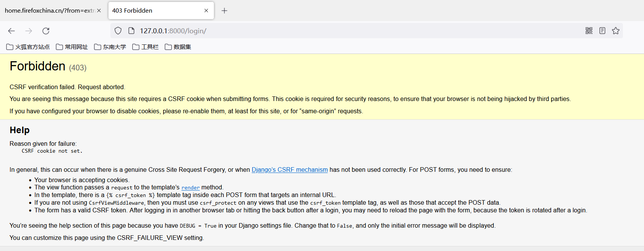Expand the 火狐官方站点 bookmarks folder
Screen dimensions: 644x251
coord(28,47)
